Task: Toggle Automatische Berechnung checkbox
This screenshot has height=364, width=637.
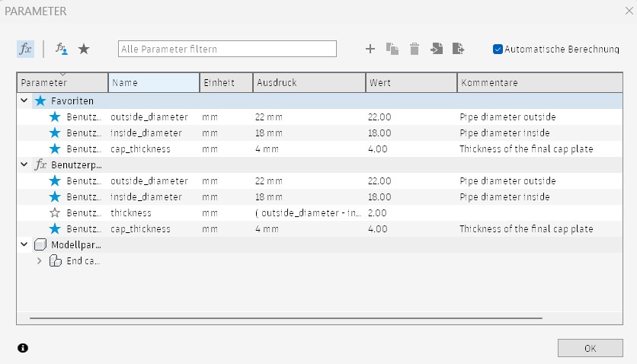Action: point(498,49)
